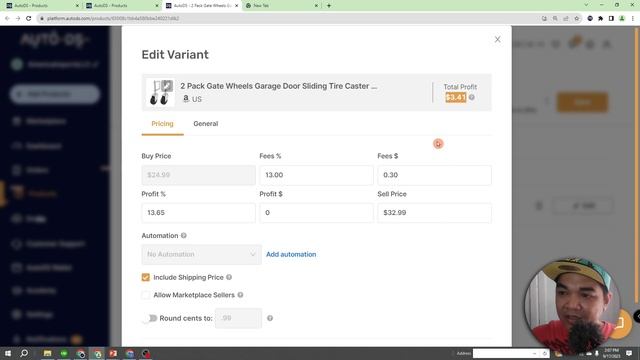The image size is (640, 360).
Task: Click the Amazon US supplier icon
Action: coord(186,99)
